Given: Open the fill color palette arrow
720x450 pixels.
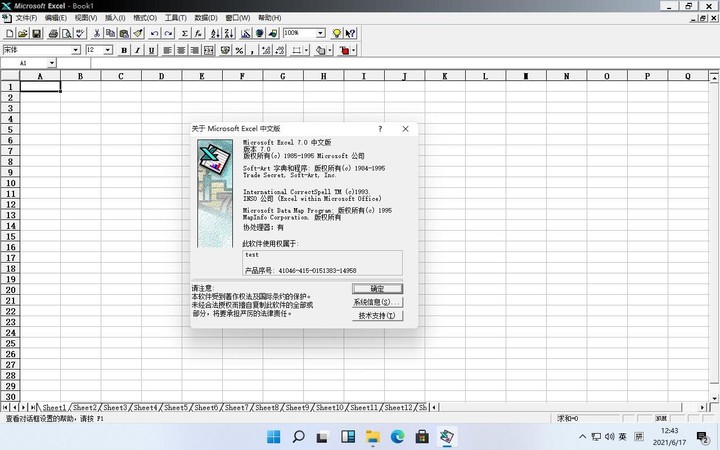Looking at the screenshot, I should coord(332,50).
